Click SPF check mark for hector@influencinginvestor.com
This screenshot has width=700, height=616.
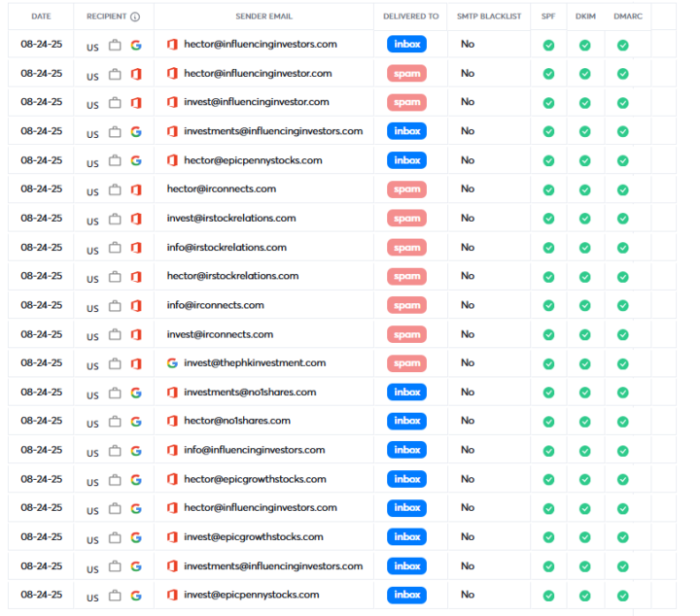pyautogui.click(x=548, y=74)
